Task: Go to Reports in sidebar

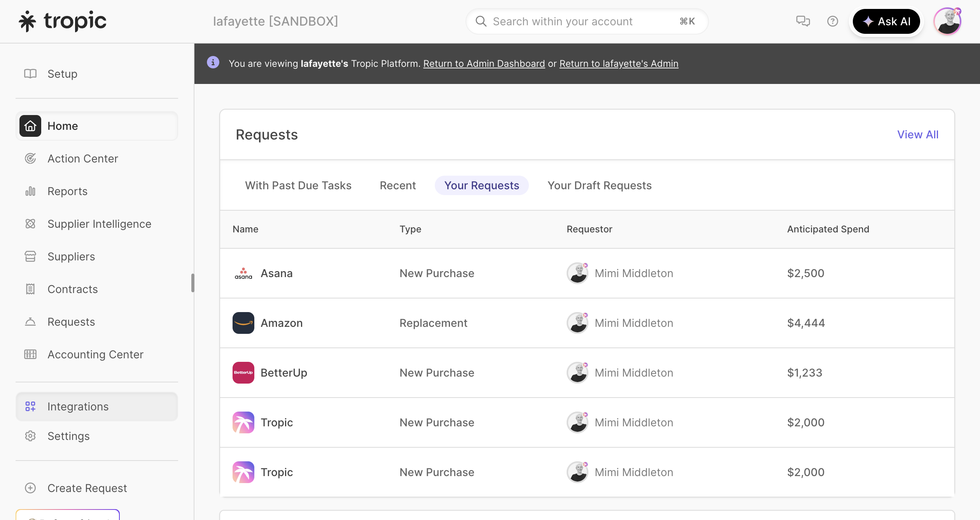Action: 67,191
